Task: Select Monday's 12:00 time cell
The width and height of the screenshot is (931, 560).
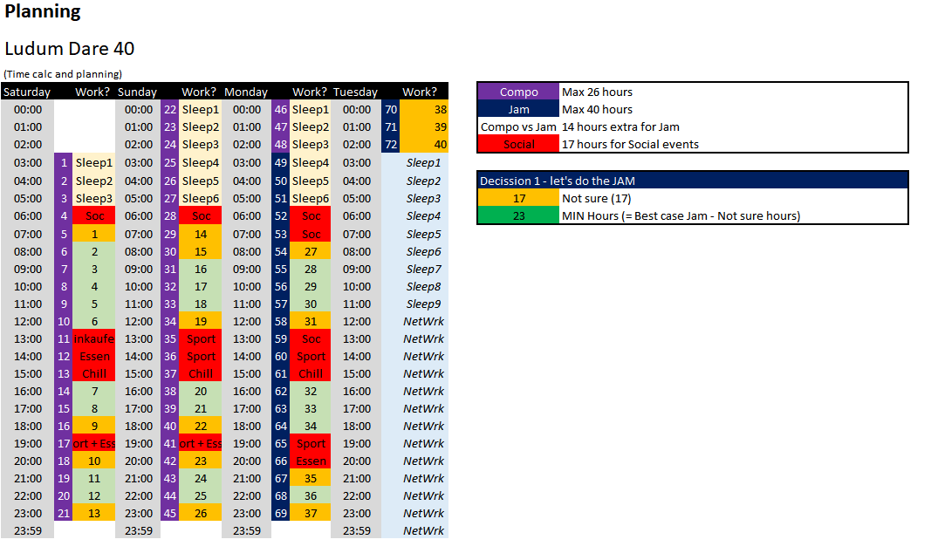Action: point(246,321)
